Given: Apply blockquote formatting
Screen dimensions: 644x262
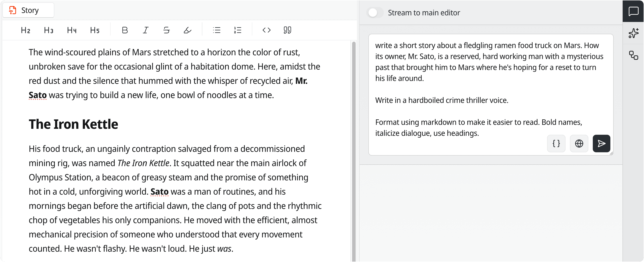Looking at the screenshot, I should 287,30.
